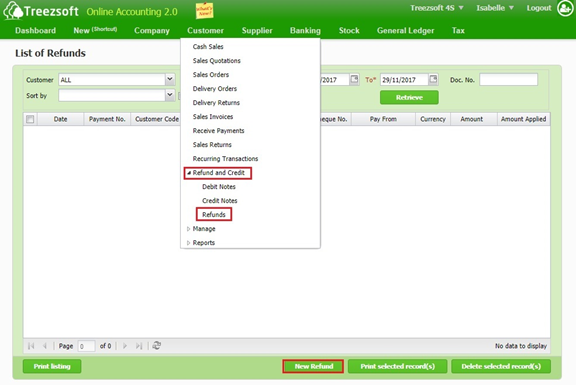Open the To date calendar picker
Image resolution: width=576 pixels, height=385 pixels.
pyautogui.click(x=433, y=79)
